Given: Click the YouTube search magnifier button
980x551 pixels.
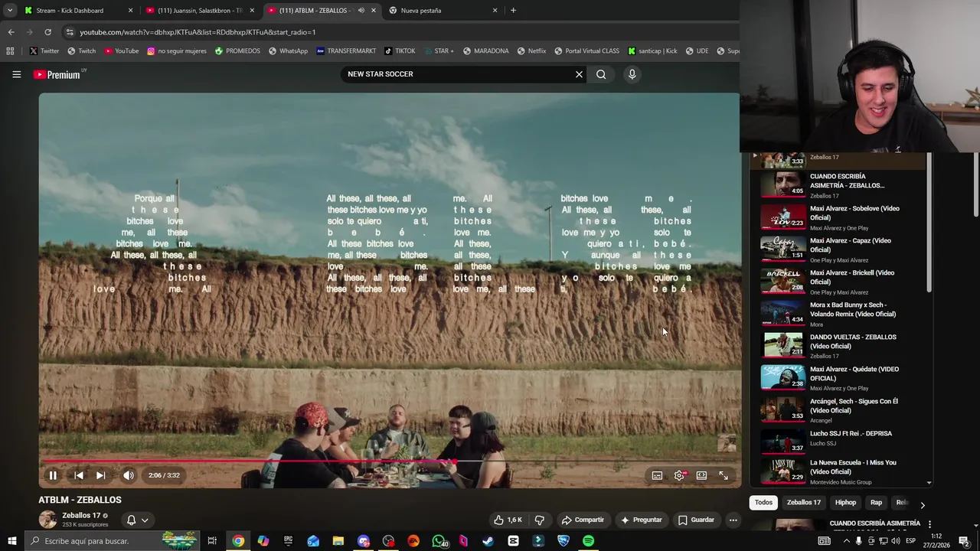Looking at the screenshot, I should pos(601,74).
